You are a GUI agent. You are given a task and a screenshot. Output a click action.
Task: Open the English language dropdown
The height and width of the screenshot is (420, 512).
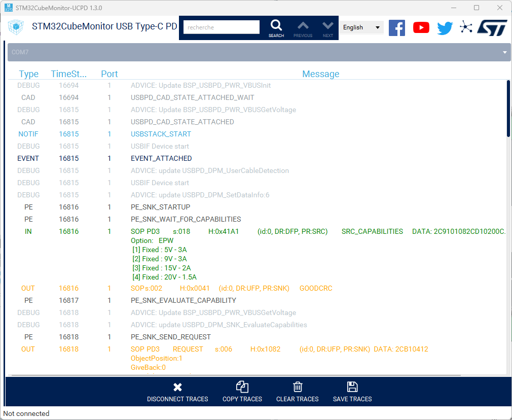(361, 27)
